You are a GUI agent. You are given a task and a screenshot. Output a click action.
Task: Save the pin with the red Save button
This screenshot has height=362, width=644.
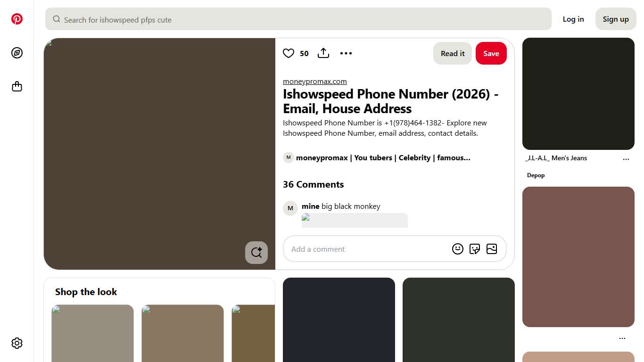click(491, 53)
